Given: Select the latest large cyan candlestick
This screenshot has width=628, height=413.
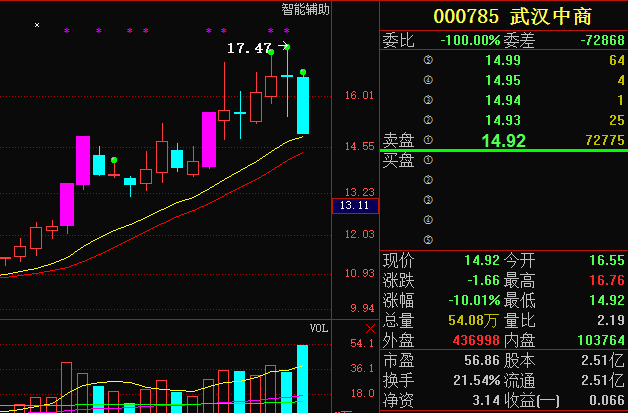Looking at the screenshot, I should coord(303,105).
